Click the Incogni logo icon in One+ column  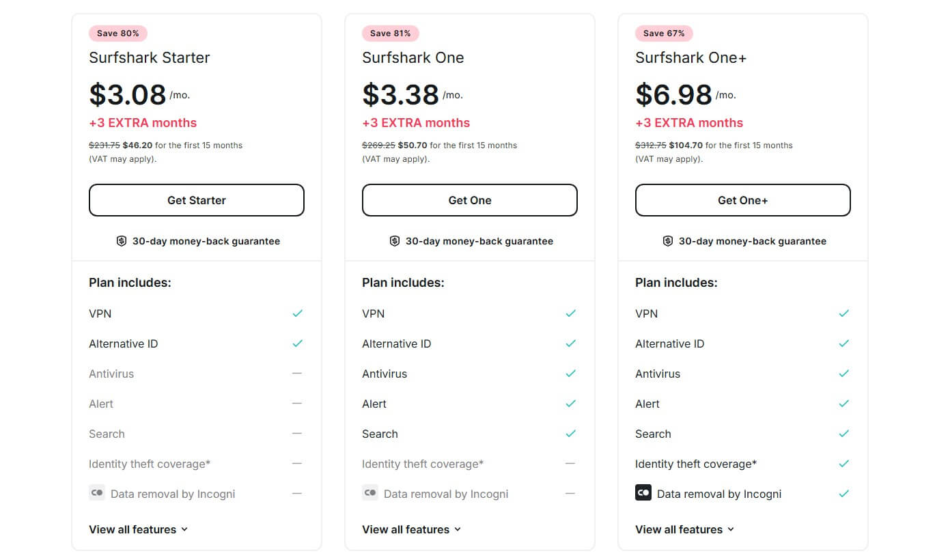point(643,492)
